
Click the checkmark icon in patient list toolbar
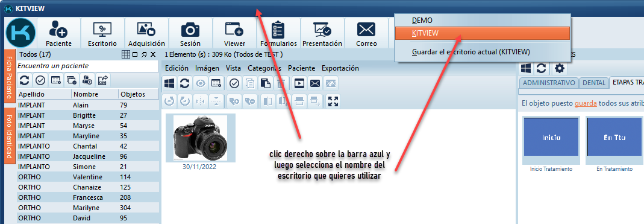(x=40, y=80)
